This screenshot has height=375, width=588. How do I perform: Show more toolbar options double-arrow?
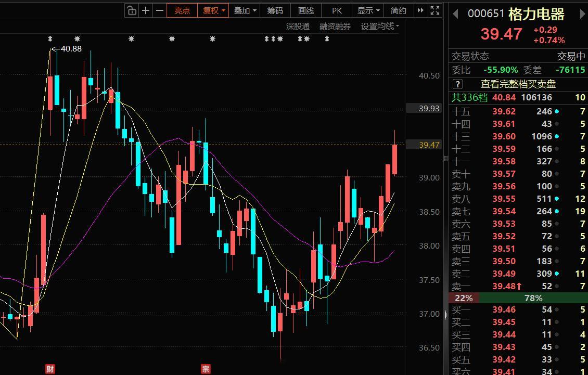420,10
